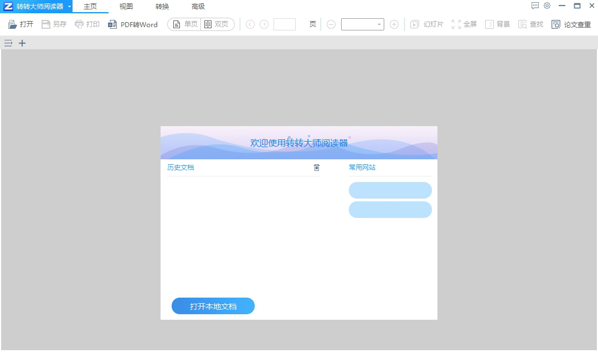
Task: Click the page number input field
Action: coord(285,24)
